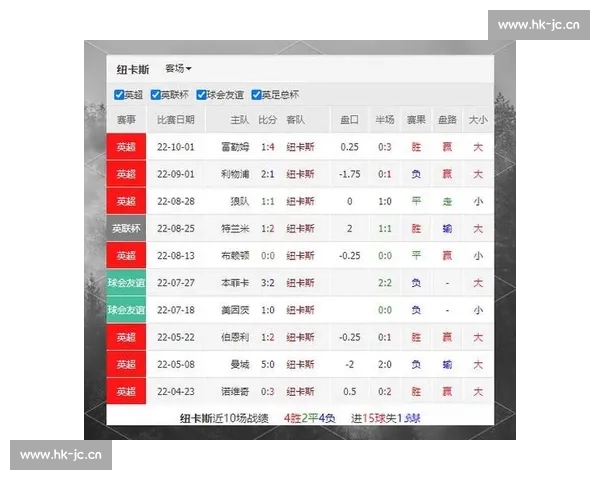Click the 大小 column header

pyautogui.click(x=478, y=120)
